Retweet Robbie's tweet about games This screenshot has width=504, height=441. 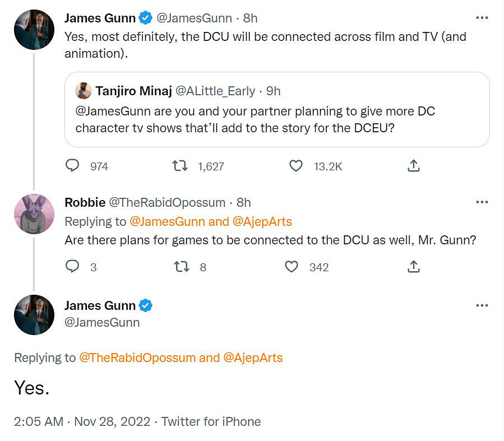pos(182,267)
